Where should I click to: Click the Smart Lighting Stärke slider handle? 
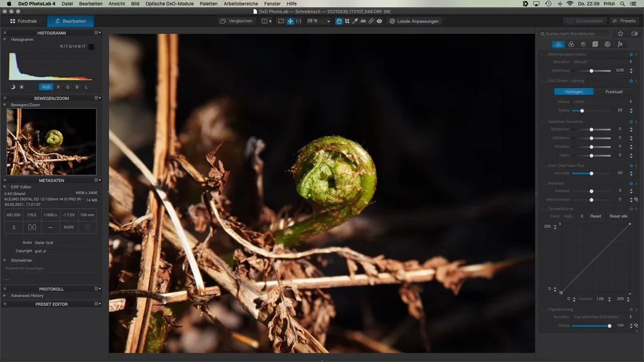582,111
